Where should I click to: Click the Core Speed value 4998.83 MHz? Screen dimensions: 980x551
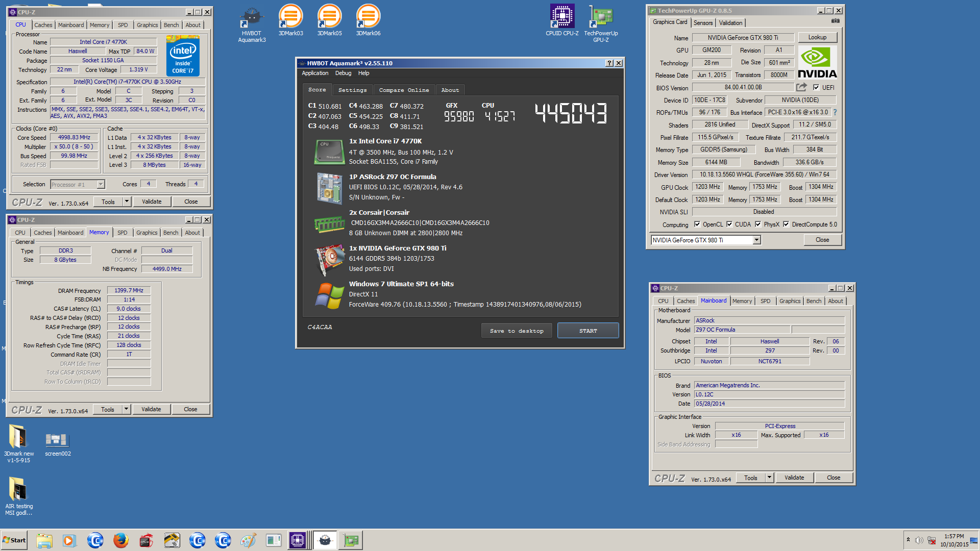(x=74, y=137)
